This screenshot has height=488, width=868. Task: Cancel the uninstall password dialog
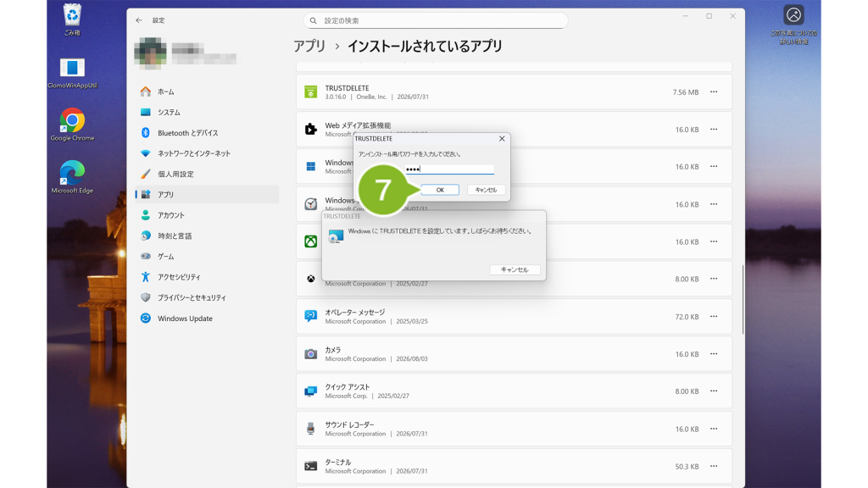coord(486,190)
